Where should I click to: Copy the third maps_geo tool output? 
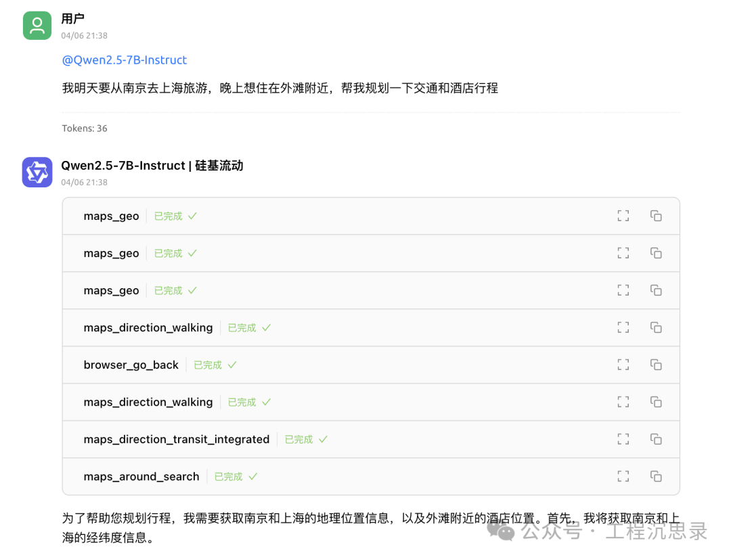click(x=655, y=289)
